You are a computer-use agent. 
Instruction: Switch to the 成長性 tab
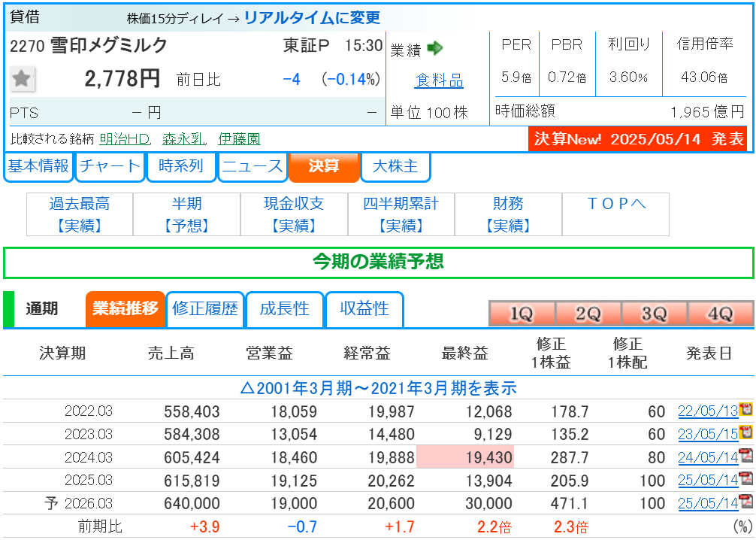285,309
